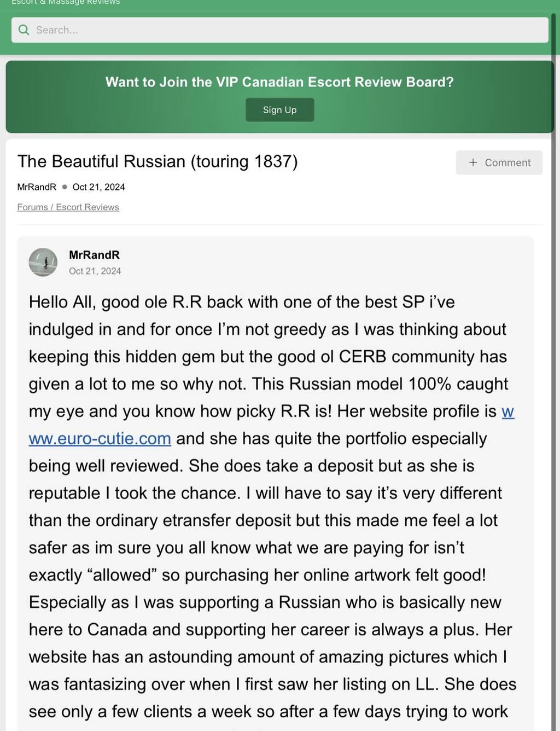The image size is (560, 731).
Task: Click the VIP Canadian Escort Review Board heading
Action: tap(279, 82)
